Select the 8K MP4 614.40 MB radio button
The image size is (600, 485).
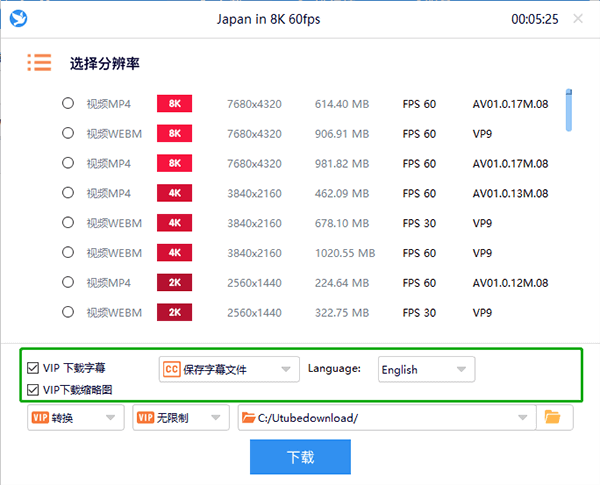[x=68, y=103]
